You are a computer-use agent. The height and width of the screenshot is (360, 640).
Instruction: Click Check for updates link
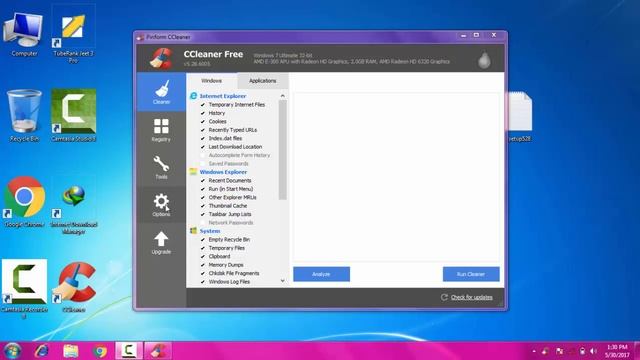tap(471, 297)
